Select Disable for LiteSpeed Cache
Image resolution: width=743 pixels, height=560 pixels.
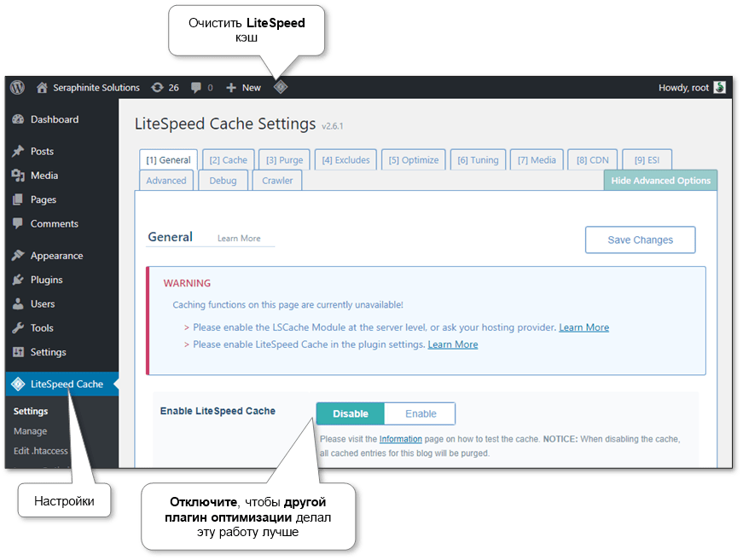351,413
